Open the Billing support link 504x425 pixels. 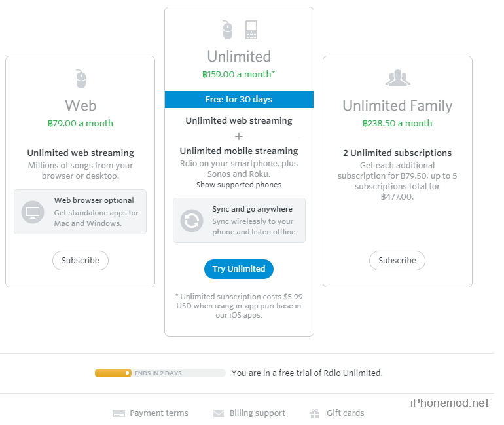(257, 413)
